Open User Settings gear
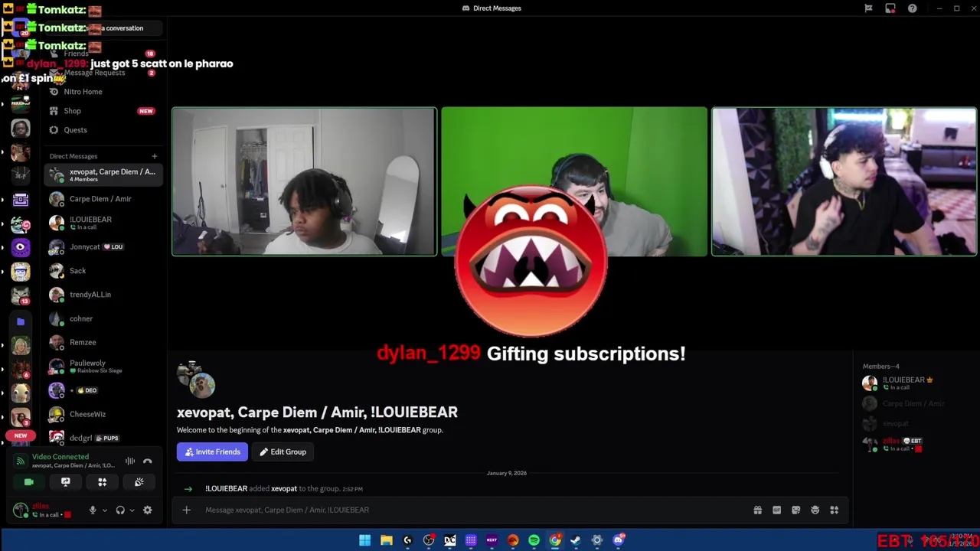This screenshot has height=551, width=980. [x=148, y=510]
